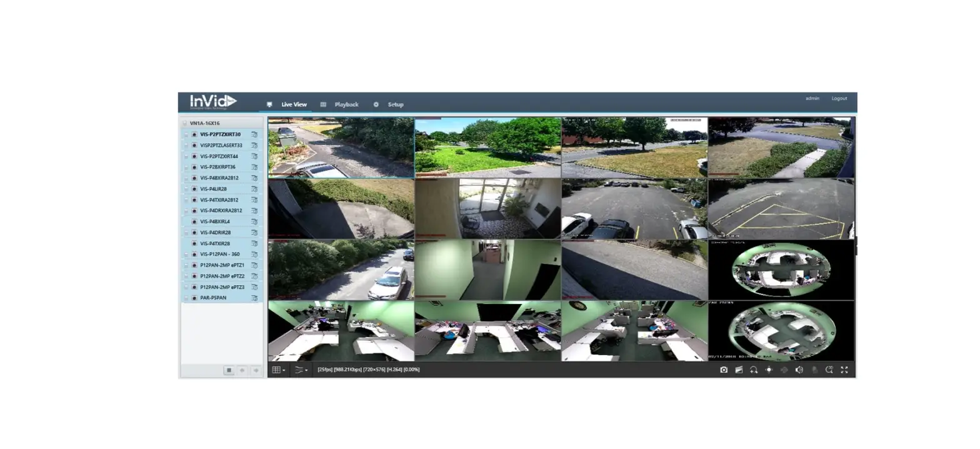Stop all live views with the square button
This screenshot has height=449, width=980.
tap(229, 370)
